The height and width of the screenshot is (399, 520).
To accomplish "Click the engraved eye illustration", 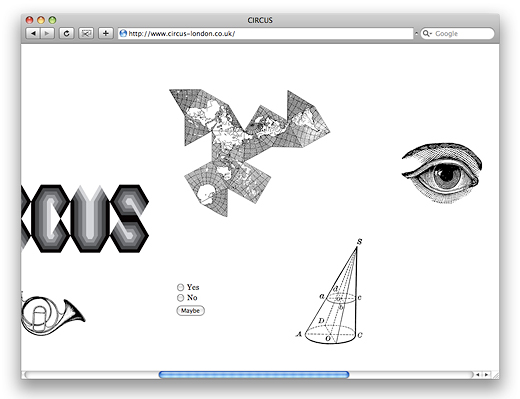I will [x=441, y=173].
